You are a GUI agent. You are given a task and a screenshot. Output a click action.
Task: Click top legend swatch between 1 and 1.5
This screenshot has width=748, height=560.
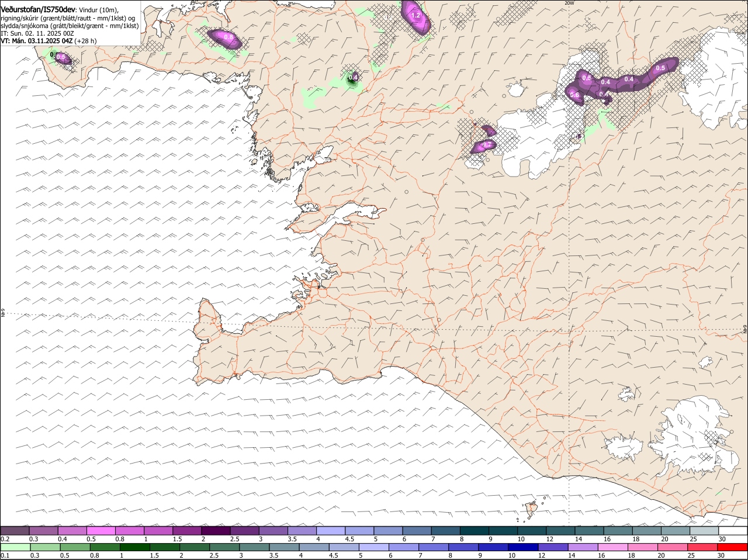[158, 530]
